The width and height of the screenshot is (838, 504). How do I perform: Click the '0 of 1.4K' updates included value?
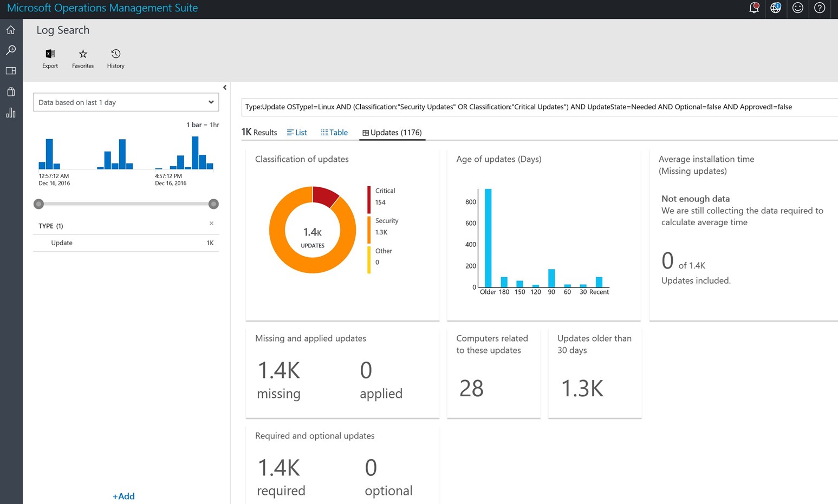point(683,261)
